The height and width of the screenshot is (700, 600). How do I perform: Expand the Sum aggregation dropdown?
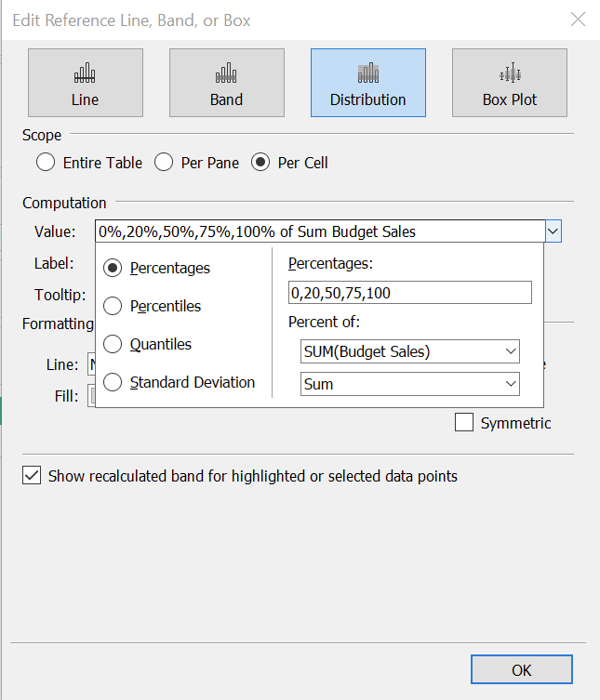point(409,383)
